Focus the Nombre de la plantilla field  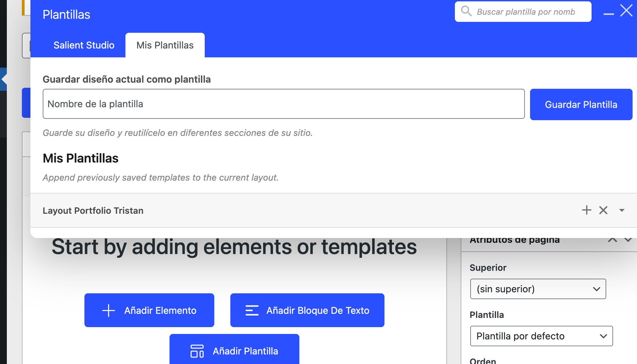click(283, 104)
